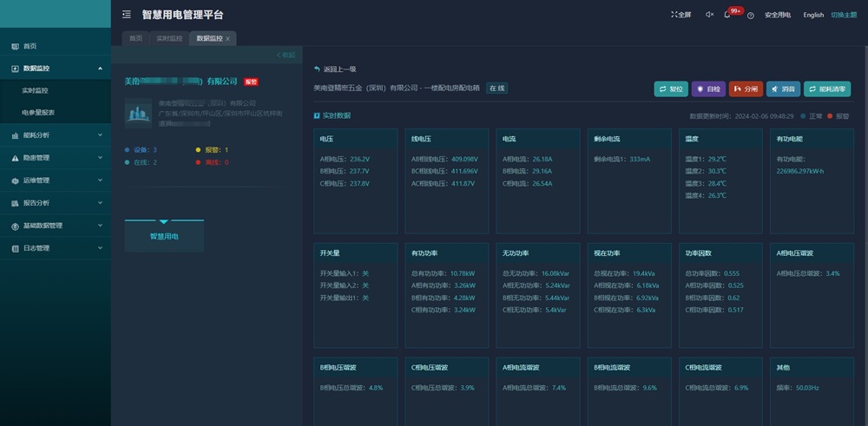Click the return arrow icon beside 返回上一级
868x426 pixels.
(317, 69)
